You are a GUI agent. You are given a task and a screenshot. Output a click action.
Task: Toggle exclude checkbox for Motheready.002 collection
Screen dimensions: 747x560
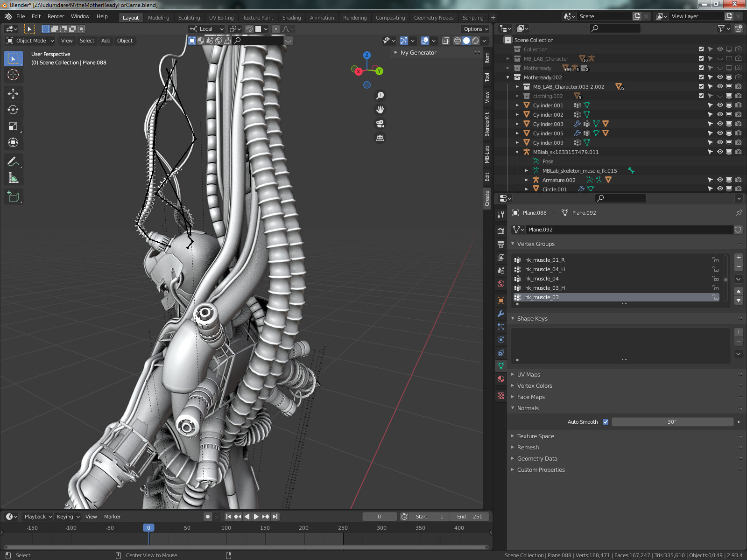point(701,77)
